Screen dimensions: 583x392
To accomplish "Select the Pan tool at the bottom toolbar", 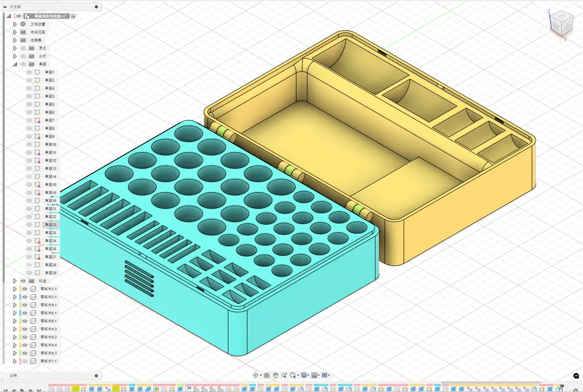I will point(275,375).
